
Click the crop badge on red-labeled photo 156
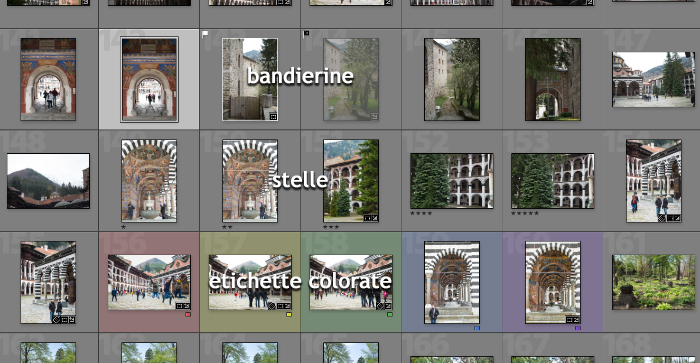coord(179,306)
